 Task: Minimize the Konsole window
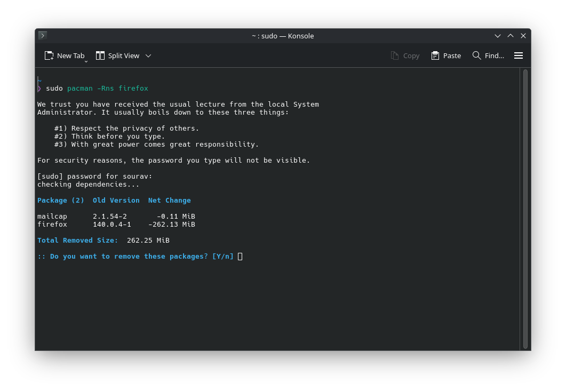point(498,36)
